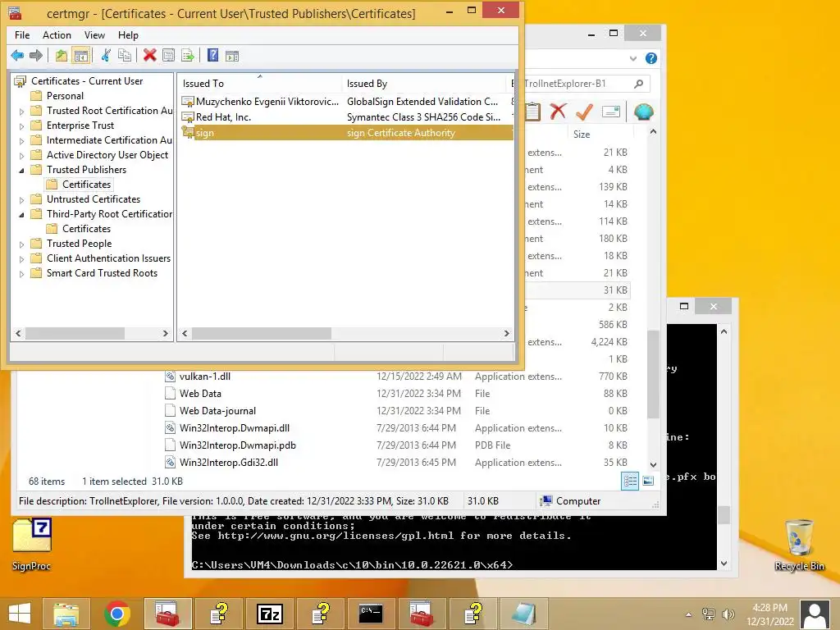840x630 pixels.
Task: Select the Web Data-journal file
Action: coord(217,410)
